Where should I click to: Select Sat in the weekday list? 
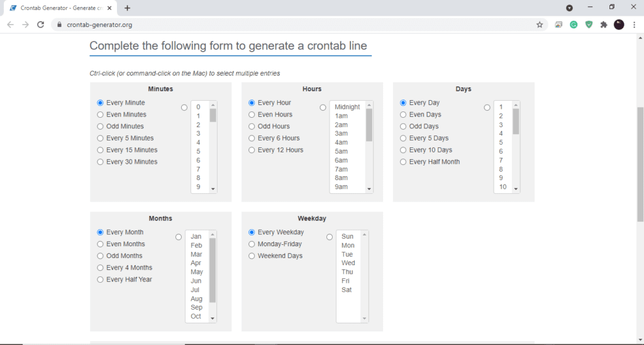click(x=347, y=290)
